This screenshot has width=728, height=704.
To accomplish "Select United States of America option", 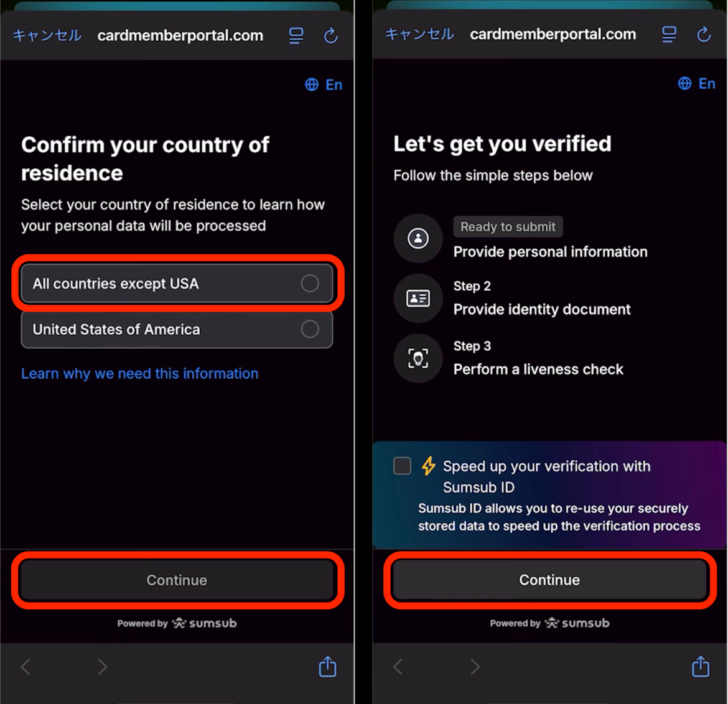I will 177,330.
